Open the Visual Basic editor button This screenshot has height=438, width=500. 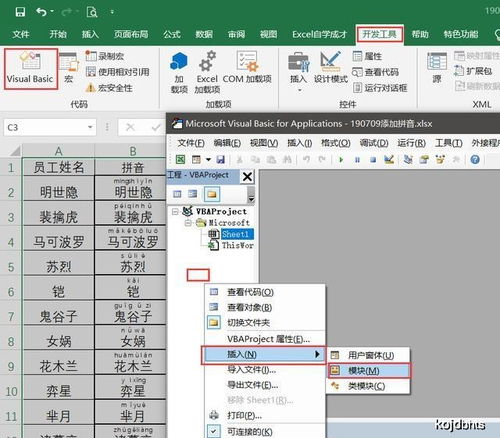pos(30,69)
